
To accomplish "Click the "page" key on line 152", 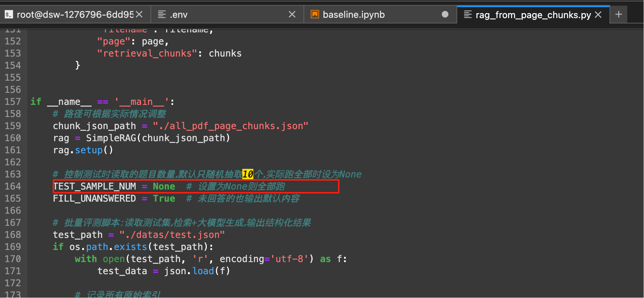I will click(x=114, y=41).
